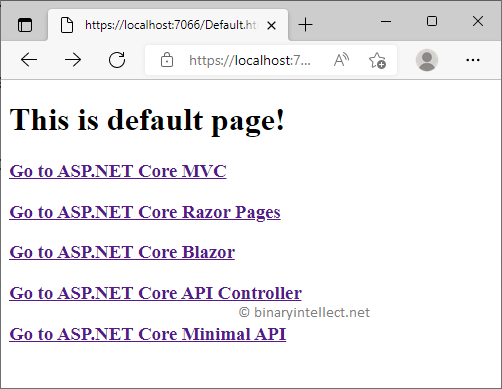The width and height of the screenshot is (502, 389).
Task: Go forward to next page
Action: [73, 60]
